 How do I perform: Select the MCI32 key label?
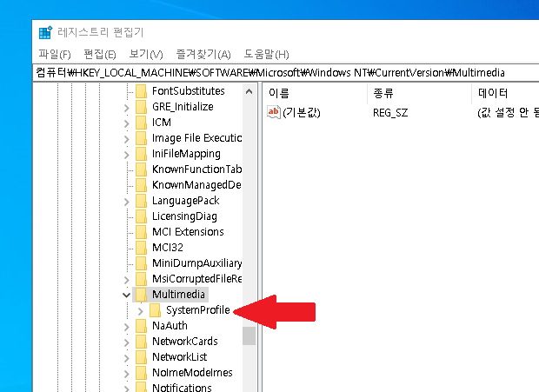pyautogui.click(x=168, y=248)
